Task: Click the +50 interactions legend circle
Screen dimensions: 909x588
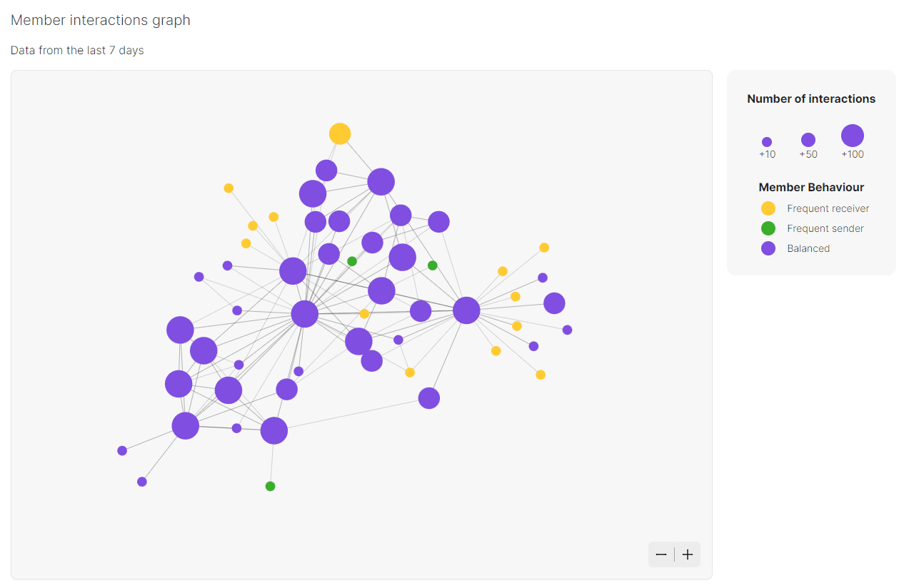Action: [x=808, y=140]
